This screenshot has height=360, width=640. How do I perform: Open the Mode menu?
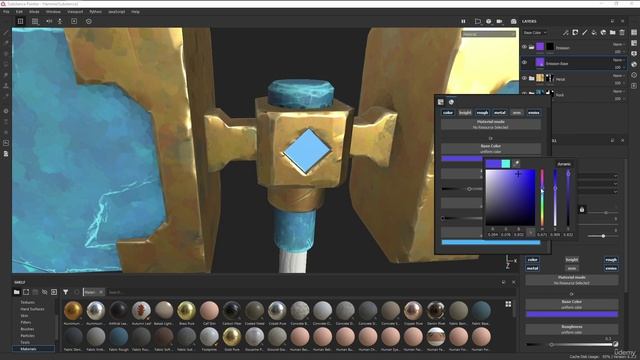tap(34, 12)
